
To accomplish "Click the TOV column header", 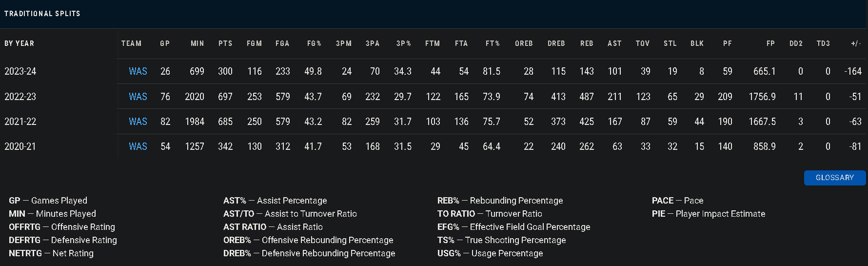I will [643, 43].
